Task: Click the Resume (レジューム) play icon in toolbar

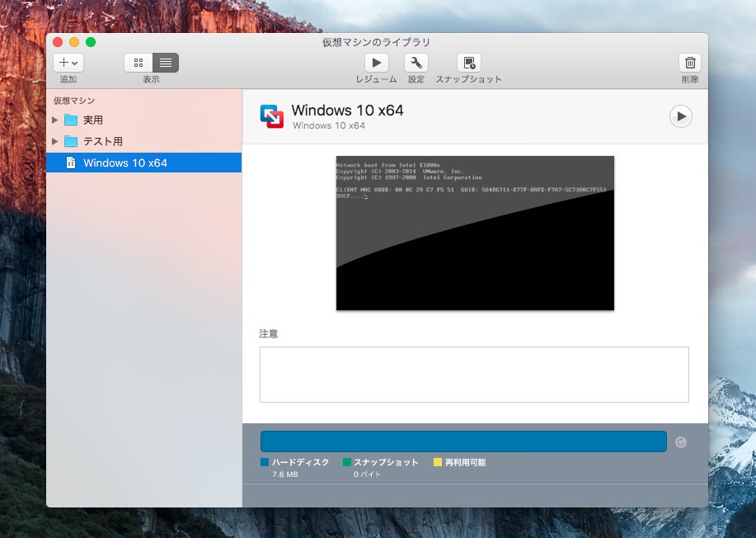Action: click(376, 63)
